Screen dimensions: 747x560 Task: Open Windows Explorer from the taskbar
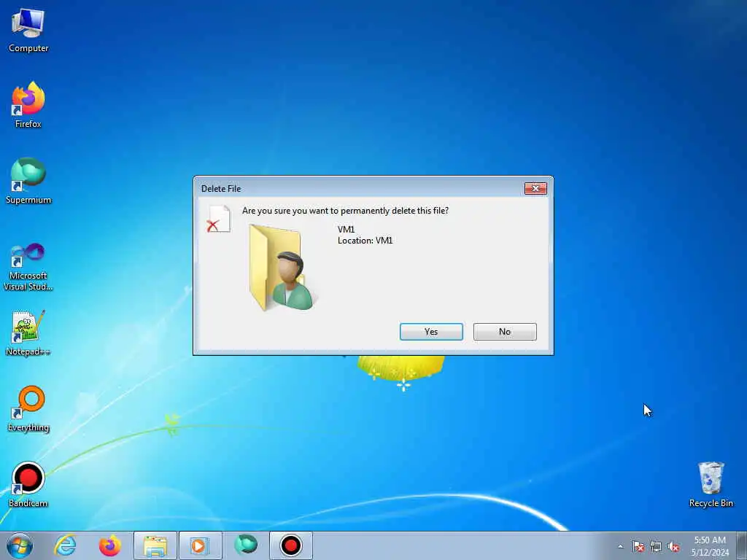tap(155, 545)
